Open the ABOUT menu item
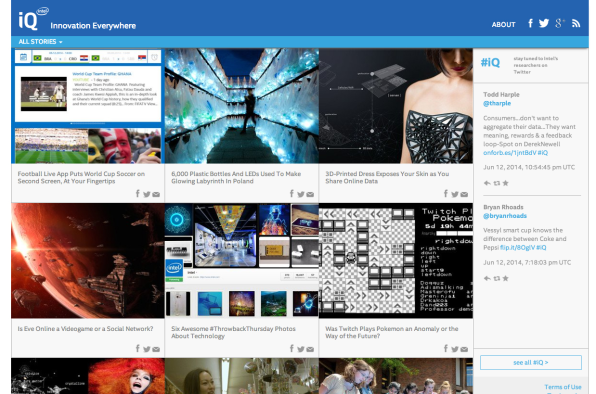 [x=503, y=25]
